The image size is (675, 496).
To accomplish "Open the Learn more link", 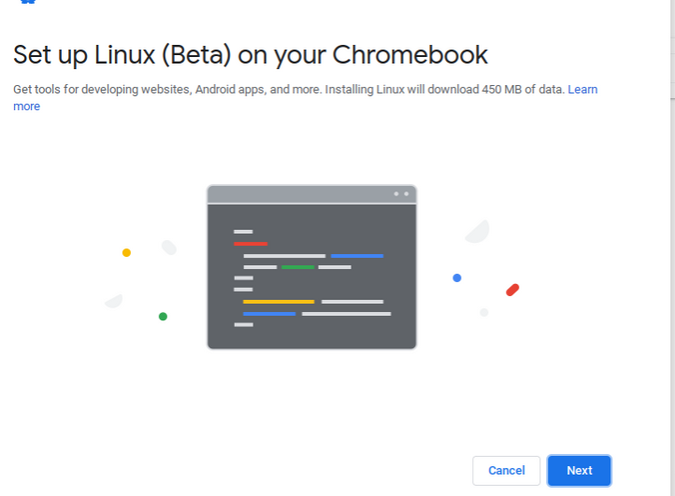I will (582, 90).
